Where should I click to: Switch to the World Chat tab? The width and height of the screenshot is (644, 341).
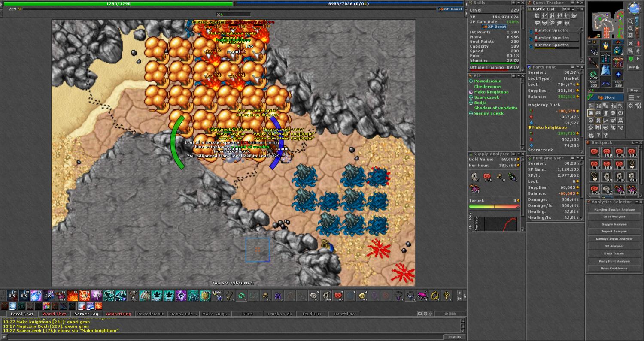click(55, 314)
